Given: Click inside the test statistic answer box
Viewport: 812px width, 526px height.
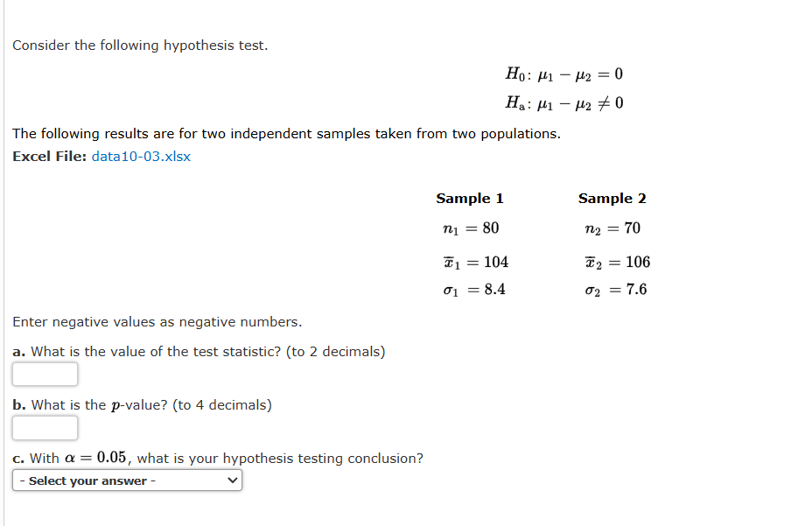Looking at the screenshot, I should click(45, 374).
